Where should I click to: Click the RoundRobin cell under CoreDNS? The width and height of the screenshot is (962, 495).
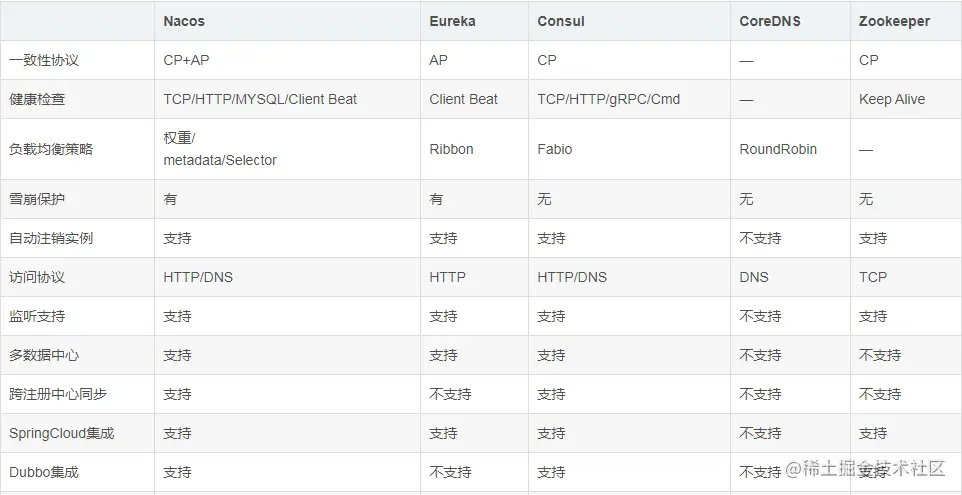(x=778, y=149)
